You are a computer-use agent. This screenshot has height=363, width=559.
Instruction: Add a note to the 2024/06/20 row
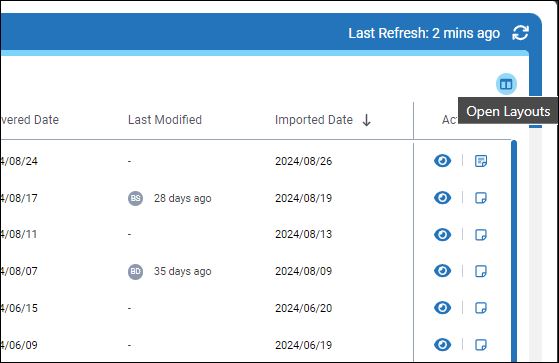(x=481, y=308)
